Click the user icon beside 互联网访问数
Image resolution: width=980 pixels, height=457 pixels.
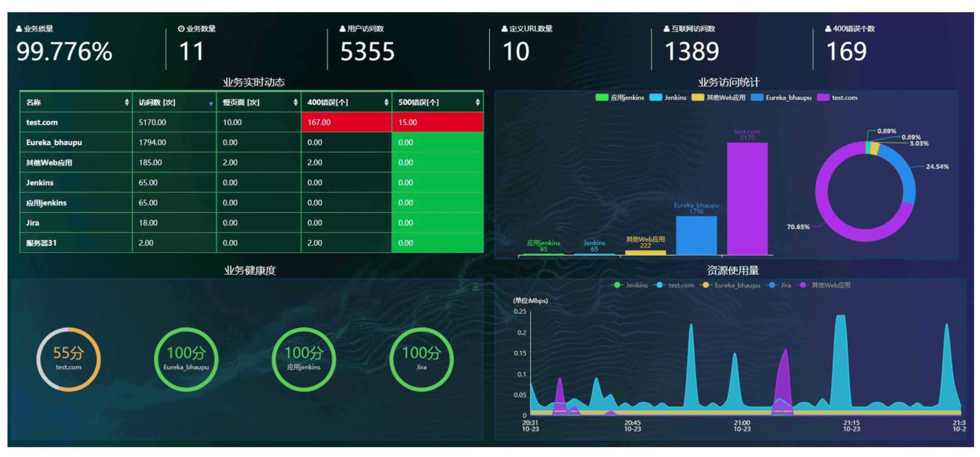666,29
